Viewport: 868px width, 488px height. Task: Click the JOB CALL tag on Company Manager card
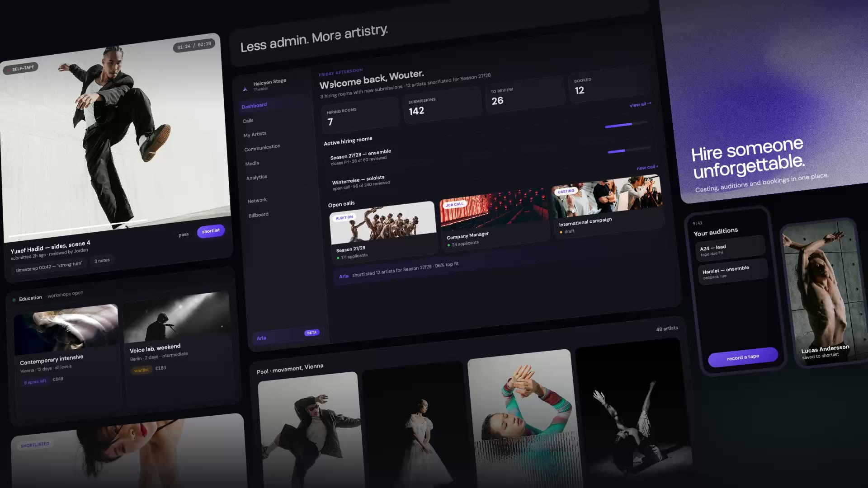tap(454, 204)
